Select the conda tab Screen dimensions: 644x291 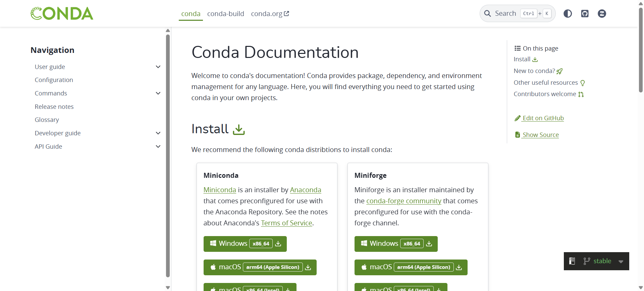(x=191, y=14)
